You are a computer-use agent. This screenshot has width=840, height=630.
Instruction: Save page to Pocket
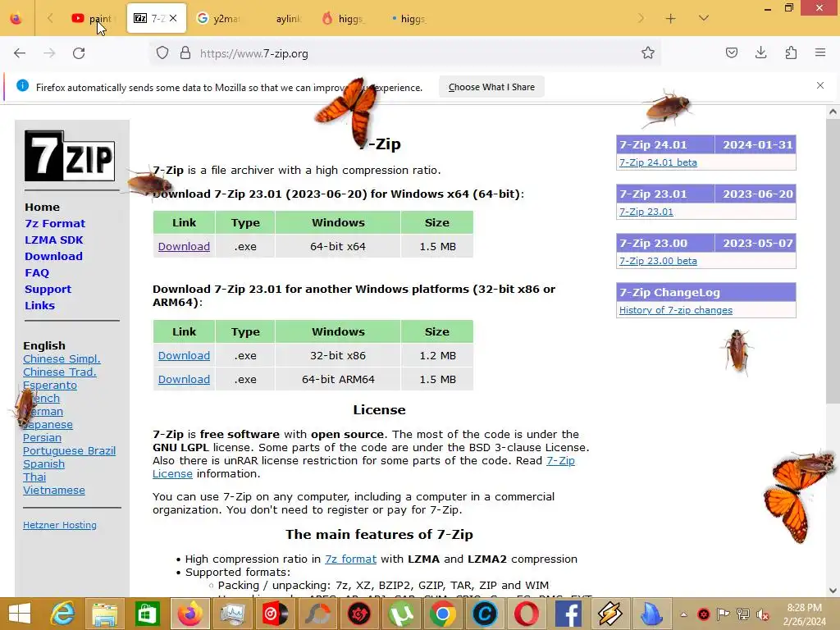click(x=731, y=52)
